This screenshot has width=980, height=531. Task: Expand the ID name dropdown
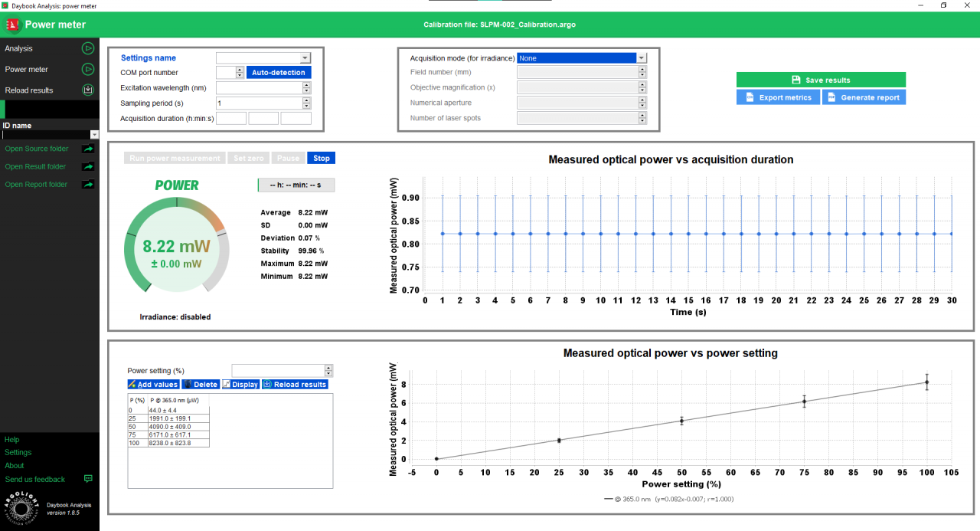[x=94, y=135]
